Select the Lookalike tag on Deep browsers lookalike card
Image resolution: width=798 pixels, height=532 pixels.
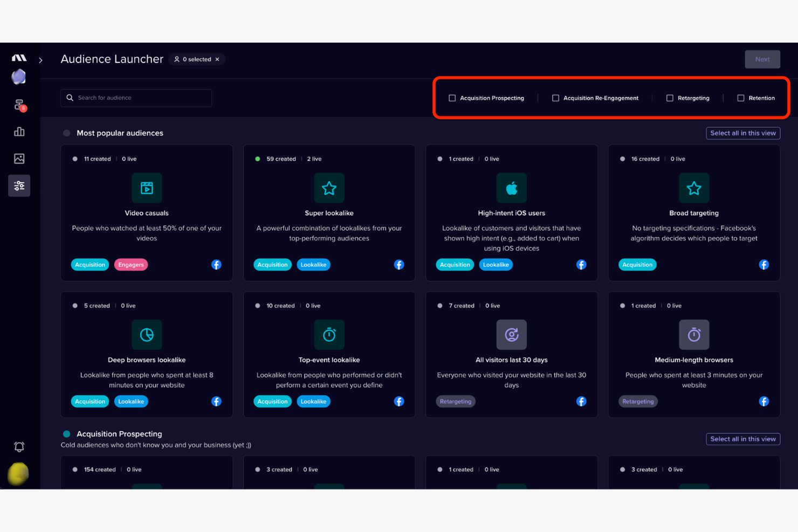coord(130,401)
